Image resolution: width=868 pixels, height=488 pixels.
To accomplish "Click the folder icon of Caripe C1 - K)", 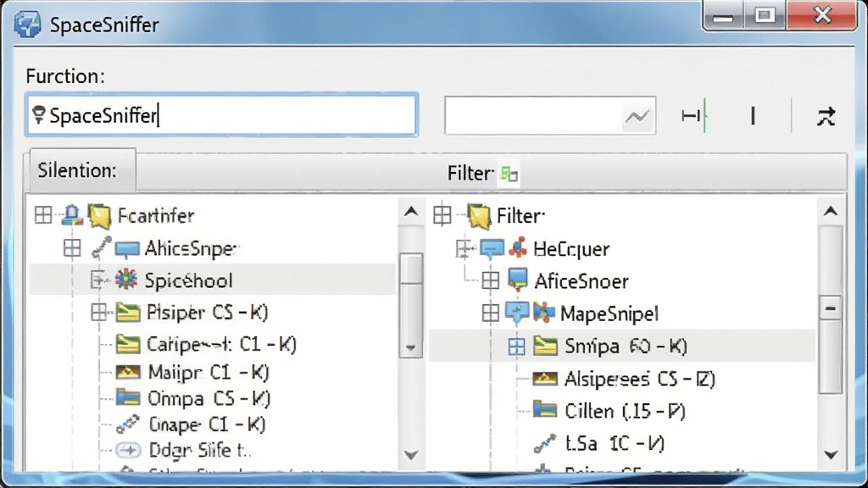I will [x=128, y=344].
